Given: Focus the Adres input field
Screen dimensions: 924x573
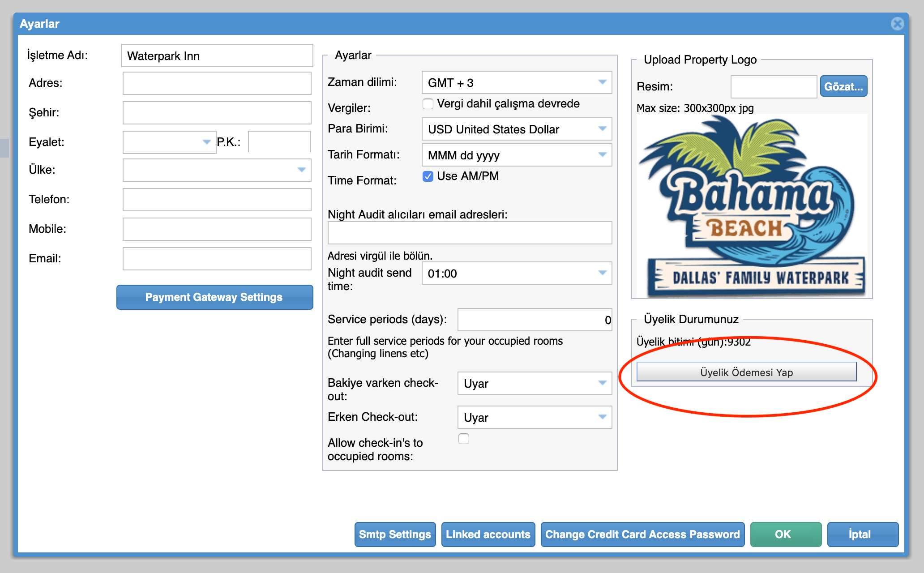Looking at the screenshot, I should pyautogui.click(x=217, y=83).
